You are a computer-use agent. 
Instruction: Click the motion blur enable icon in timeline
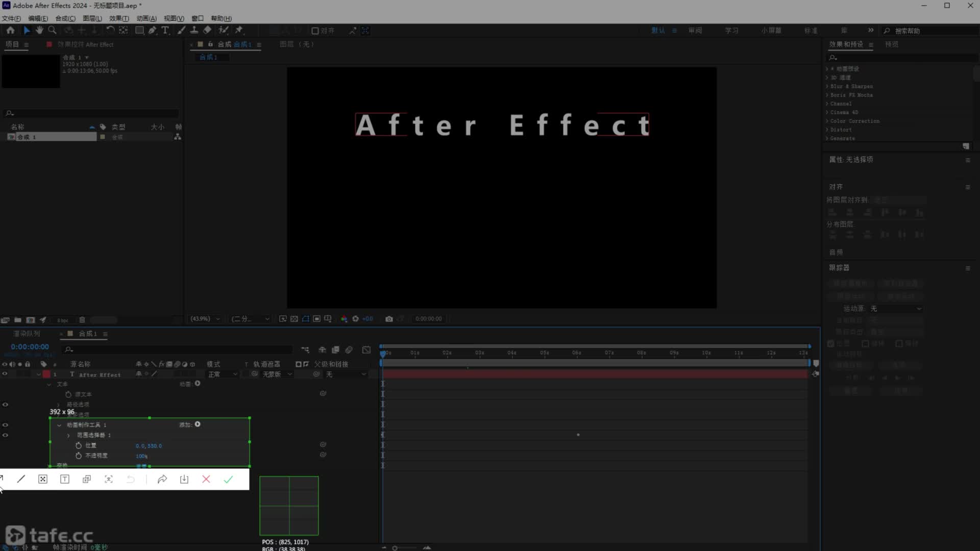(x=349, y=349)
